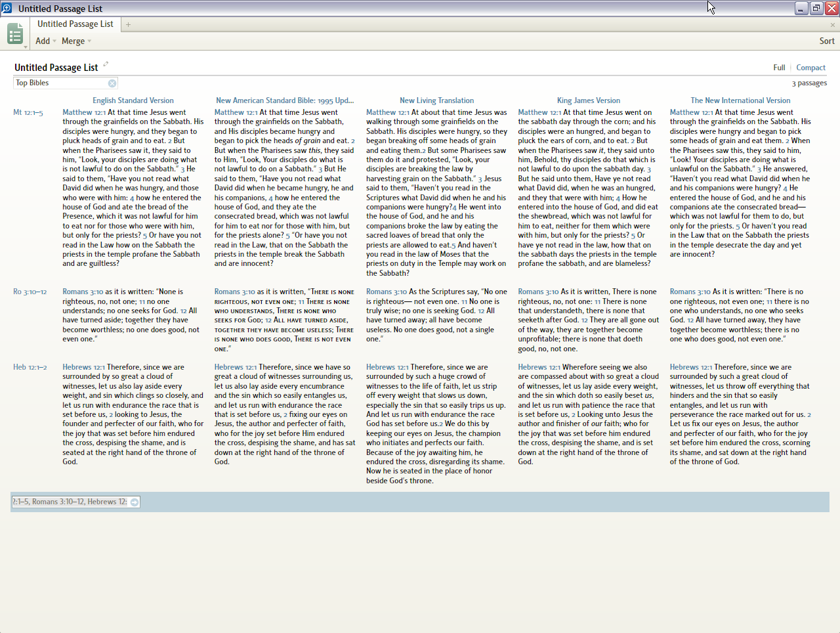Click the Untitled Passage List heading
The width and height of the screenshot is (840, 633).
click(x=56, y=68)
